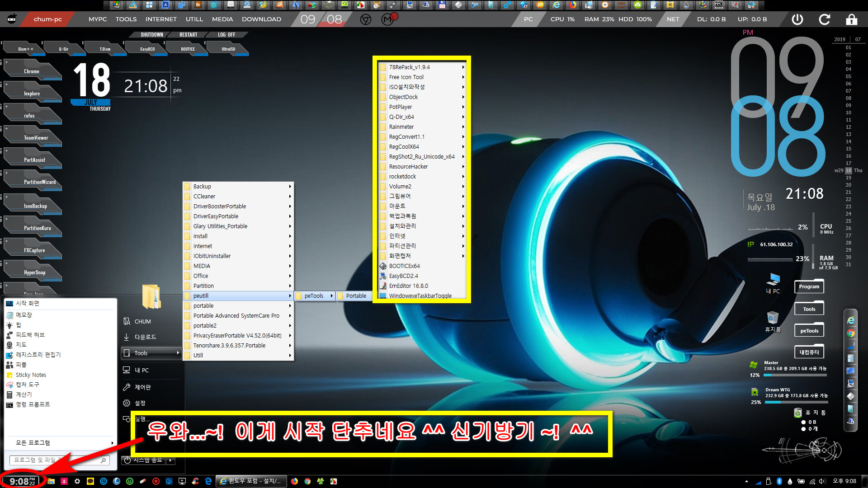Screen dimensions: 868x488
Task: Expand the ResourceHacker folder submenu
Action: [x=423, y=167]
